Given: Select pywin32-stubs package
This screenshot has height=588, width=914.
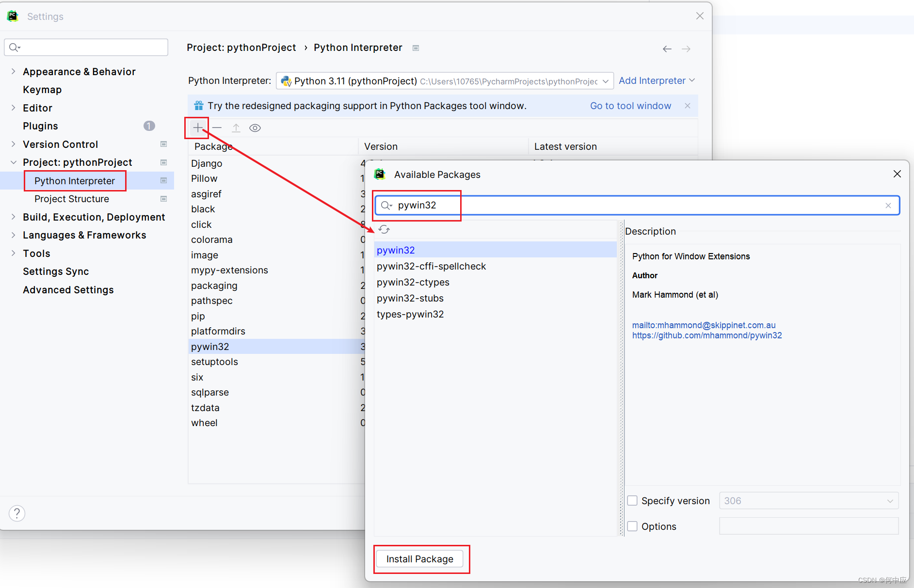Looking at the screenshot, I should [x=495, y=298].
